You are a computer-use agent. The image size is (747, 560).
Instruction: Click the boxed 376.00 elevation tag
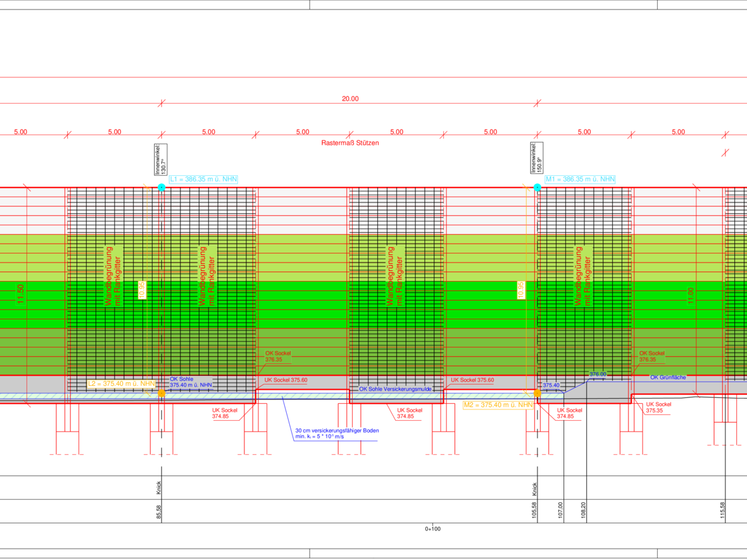598,374
